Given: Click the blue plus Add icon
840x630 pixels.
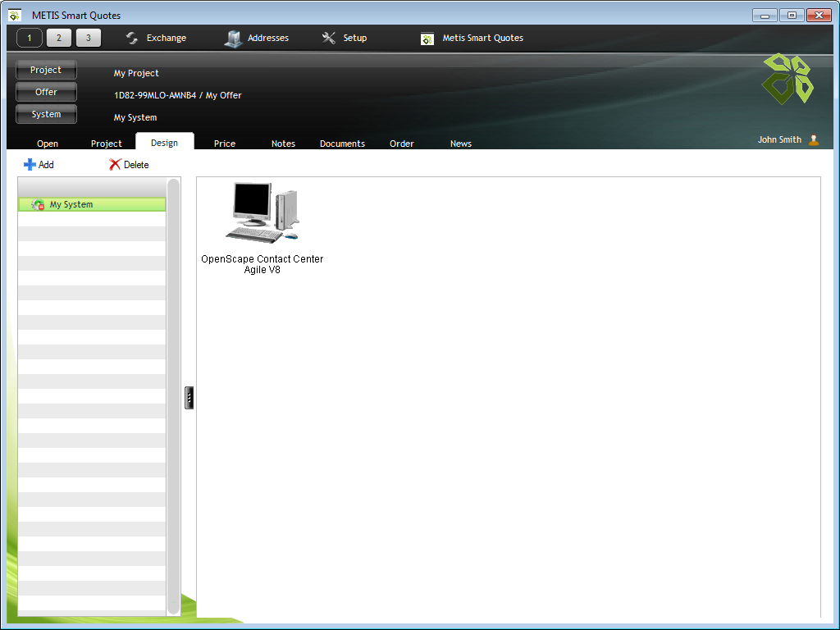Looking at the screenshot, I should (x=30, y=165).
